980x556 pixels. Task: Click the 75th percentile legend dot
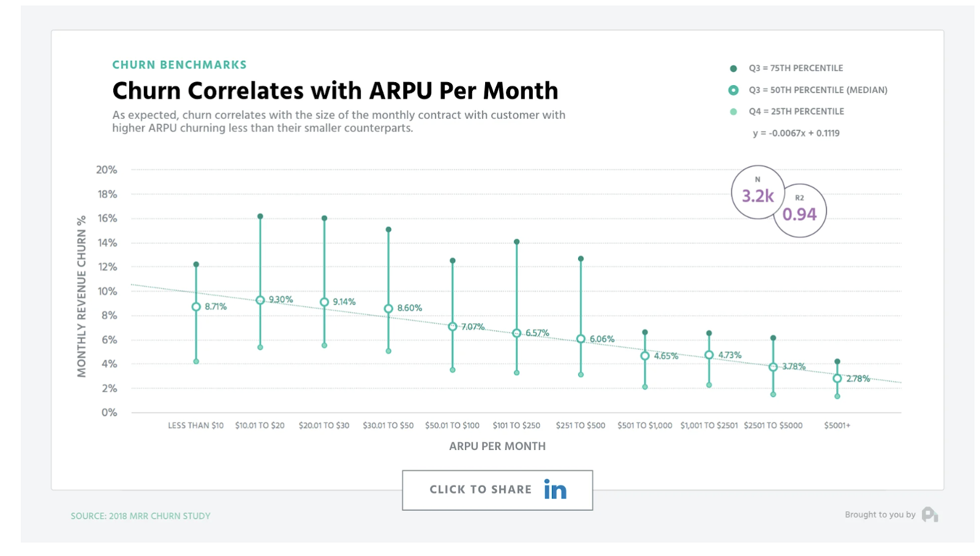click(x=733, y=69)
